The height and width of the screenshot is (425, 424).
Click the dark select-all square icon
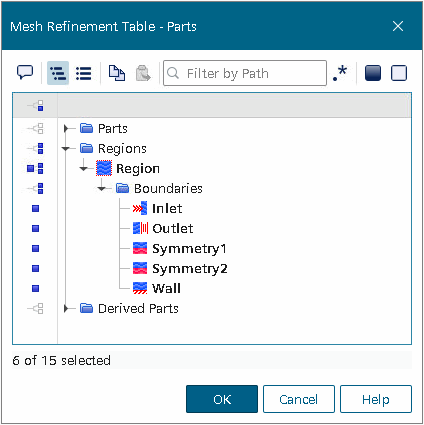click(373, 73)
